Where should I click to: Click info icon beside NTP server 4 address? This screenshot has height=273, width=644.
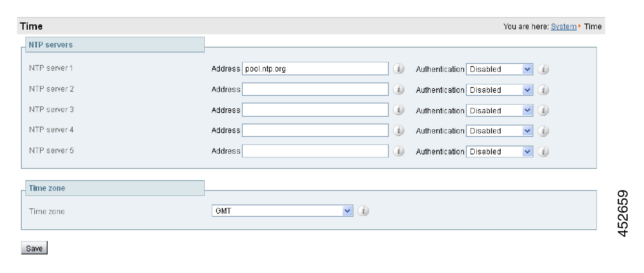click(398, 130)
